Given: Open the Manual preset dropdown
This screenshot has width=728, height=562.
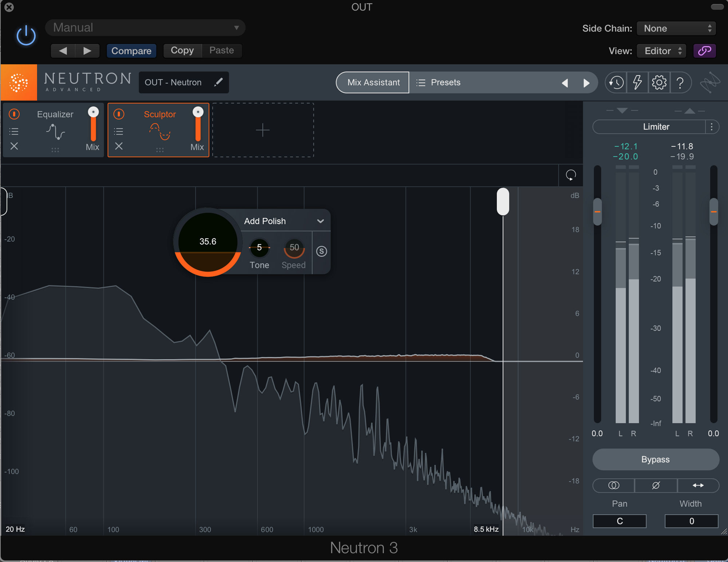Looking at the screenshot, I should point(145,28).
